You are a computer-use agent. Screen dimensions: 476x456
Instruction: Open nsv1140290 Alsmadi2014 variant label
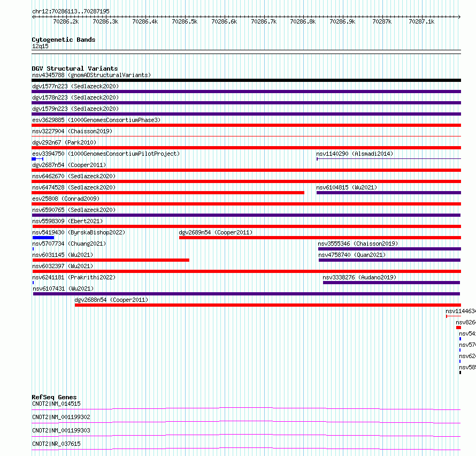click(355, 154)
